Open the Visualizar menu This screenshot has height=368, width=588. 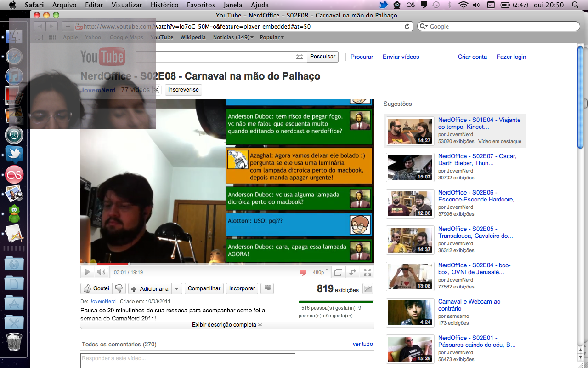click(x=127, y=5)
